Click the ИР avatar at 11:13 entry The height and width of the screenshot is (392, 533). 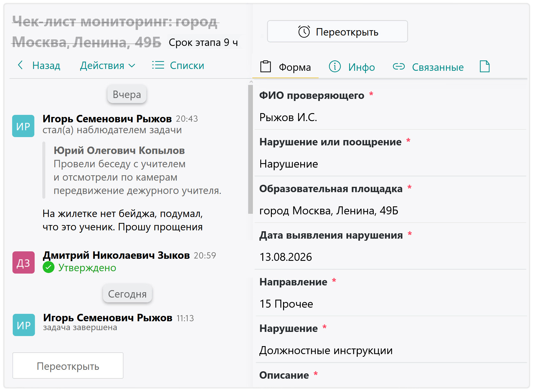pyautogui.click(x=24, y=325)
